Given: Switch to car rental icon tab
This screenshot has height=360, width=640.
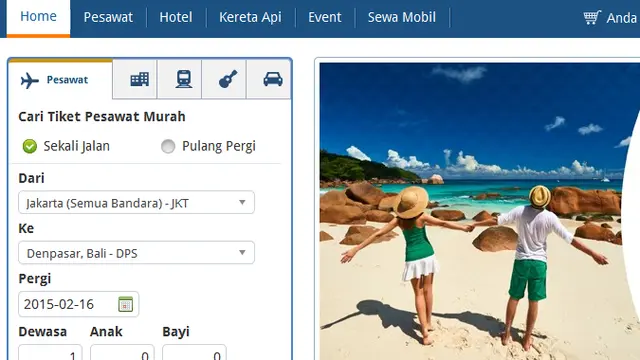Looking at the screenshot, I should point(273,79).
